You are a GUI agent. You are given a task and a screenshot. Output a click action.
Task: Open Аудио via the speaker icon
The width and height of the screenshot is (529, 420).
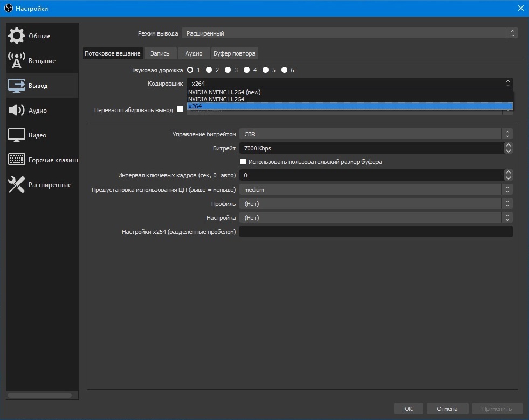pyautogui.click(x=17, y=111)
